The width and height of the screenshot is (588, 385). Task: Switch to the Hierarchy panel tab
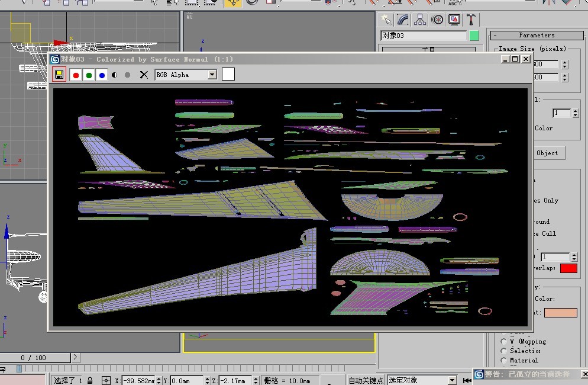pyautogui.click(x=420, y=20)
